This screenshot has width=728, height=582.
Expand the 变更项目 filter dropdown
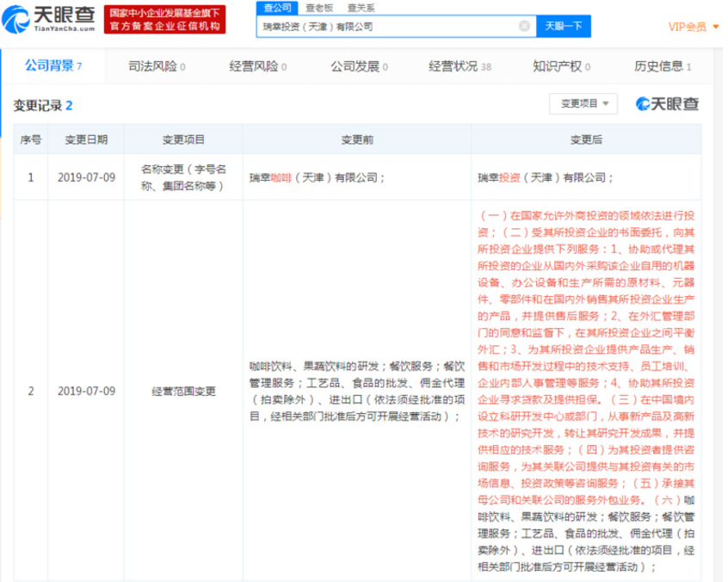point(583,103)
